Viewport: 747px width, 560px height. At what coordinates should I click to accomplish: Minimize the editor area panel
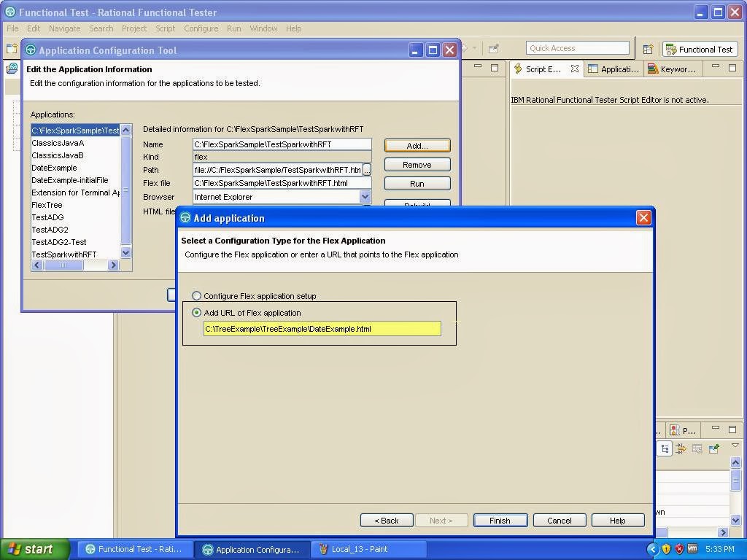[x=478, y=67]
